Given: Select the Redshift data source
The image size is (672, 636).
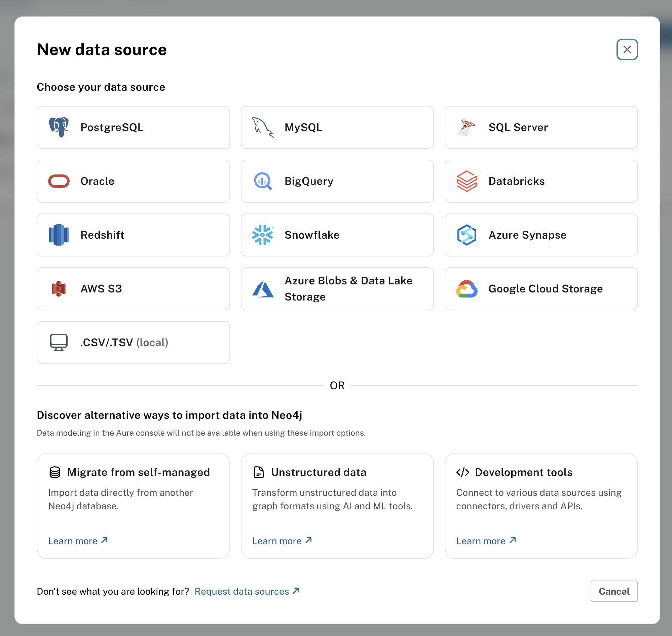Looking at the screenshot, I should pyautogui.click(x=133, y=235).
